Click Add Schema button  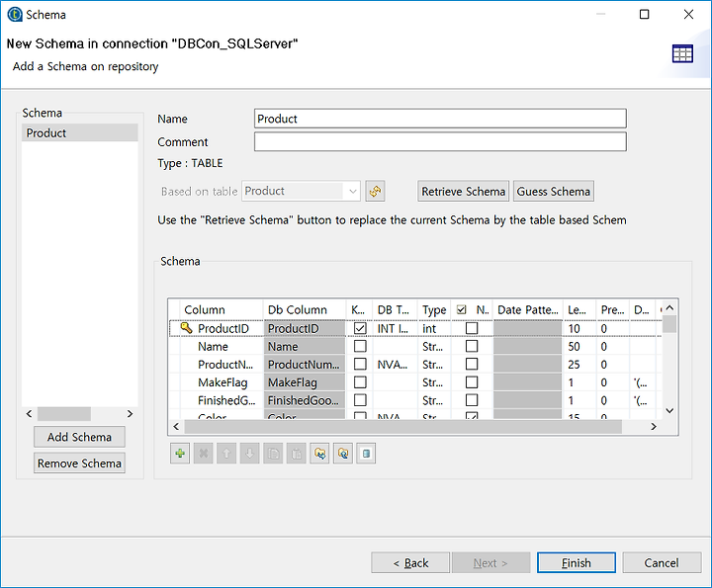click(79, 437)
